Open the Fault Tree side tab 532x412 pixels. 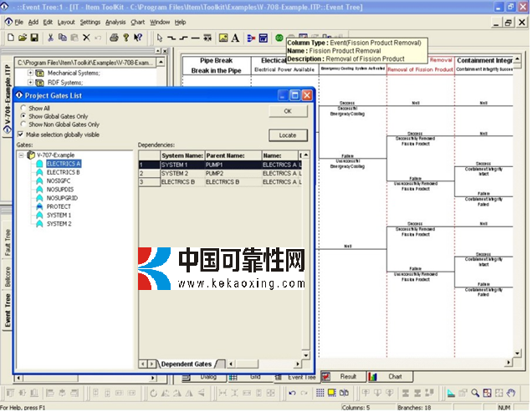tap(8, 243)
